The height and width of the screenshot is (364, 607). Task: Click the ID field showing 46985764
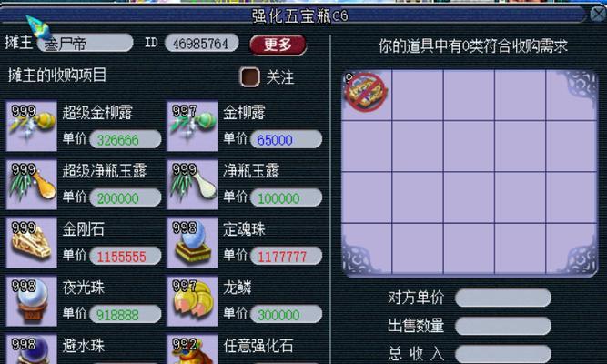202,44
